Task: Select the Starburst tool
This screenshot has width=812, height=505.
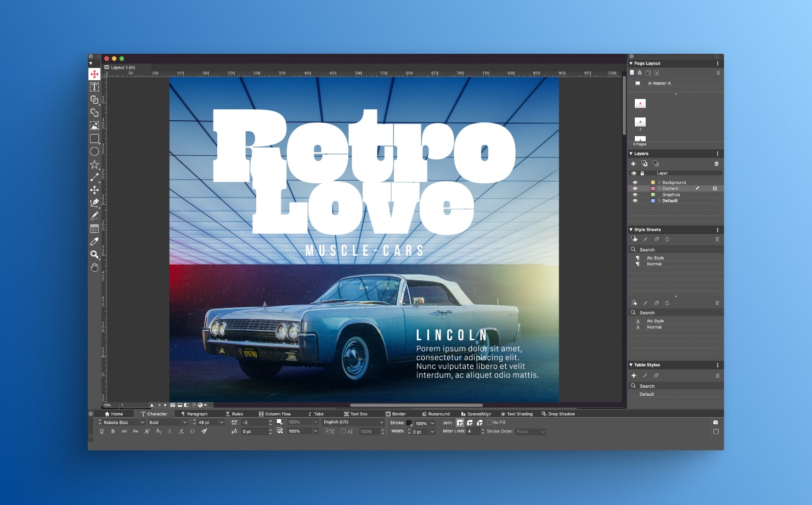Action: [94, 164]
